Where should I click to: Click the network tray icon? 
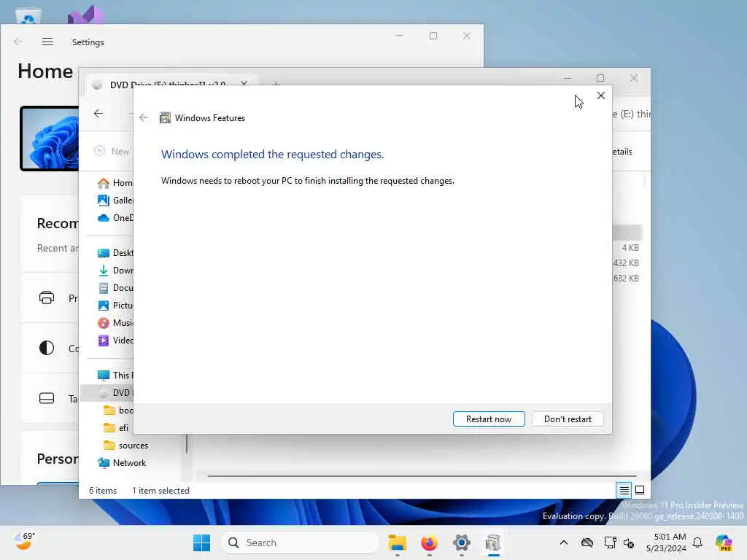tap(610, 542)
